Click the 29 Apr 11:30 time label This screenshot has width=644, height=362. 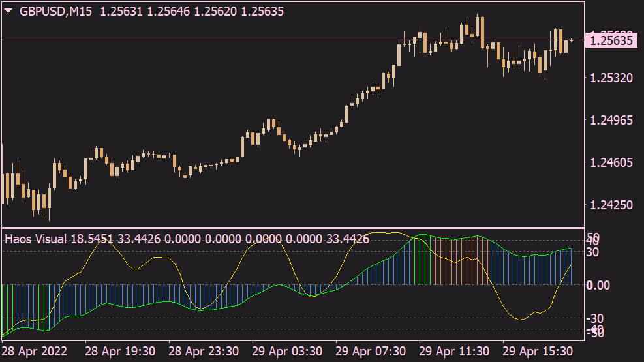tap(454, 352)
